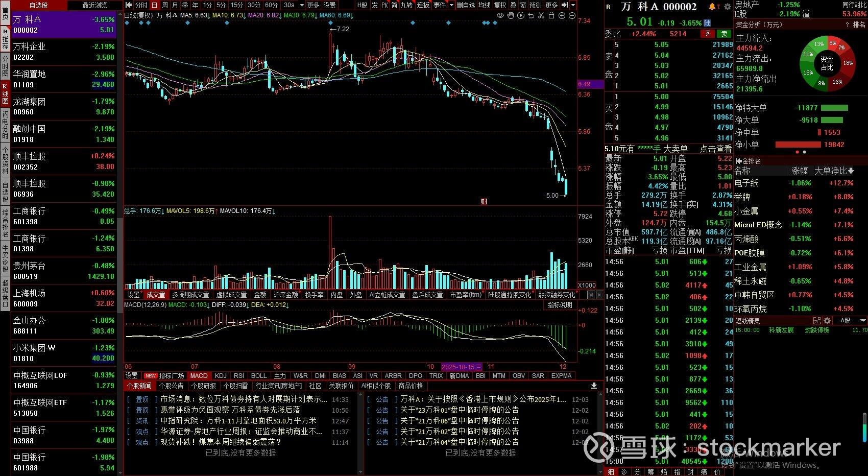Viewport: 868px width, 476px height.
Task: Open the 指标说明 button
Action: coord(560,305)
